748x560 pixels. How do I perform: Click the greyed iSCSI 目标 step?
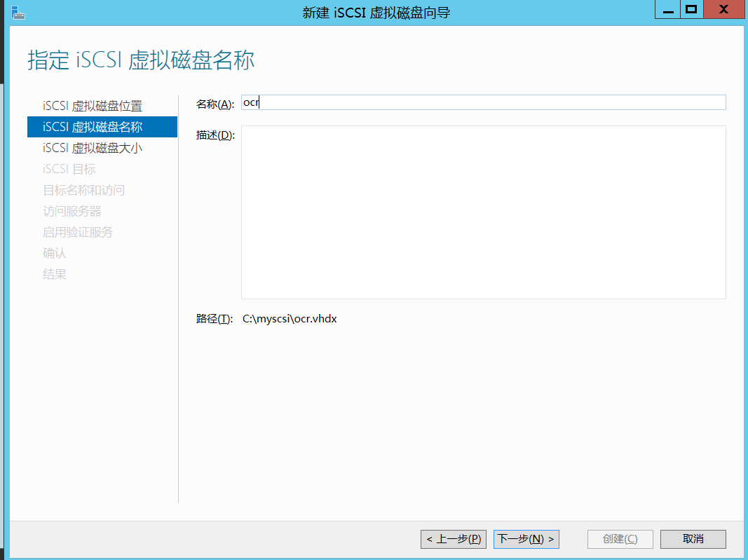[69, 169]
